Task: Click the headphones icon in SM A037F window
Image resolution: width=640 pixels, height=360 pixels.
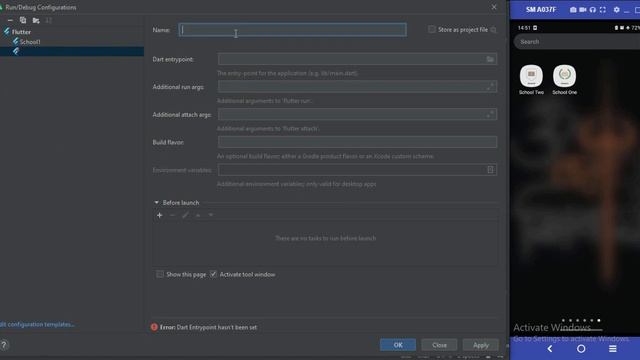Action: [593, 9]
